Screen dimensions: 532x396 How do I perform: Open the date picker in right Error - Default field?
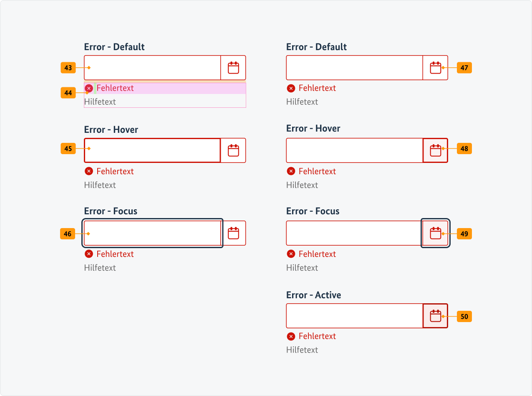[435, 67]
